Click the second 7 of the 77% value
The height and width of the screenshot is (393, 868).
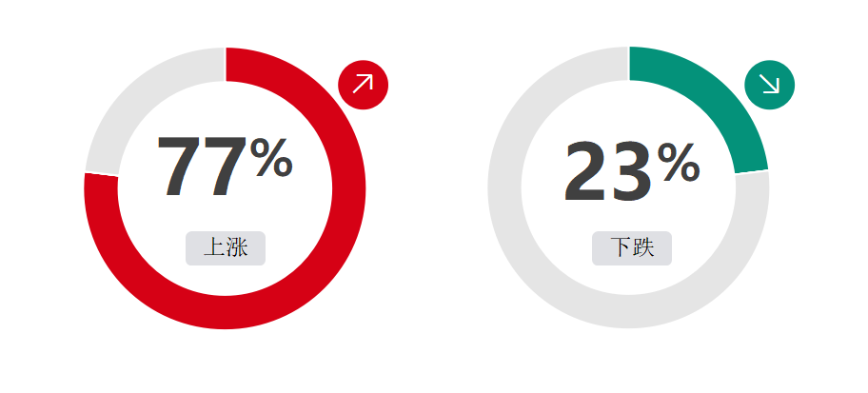(x=225, y=167)
